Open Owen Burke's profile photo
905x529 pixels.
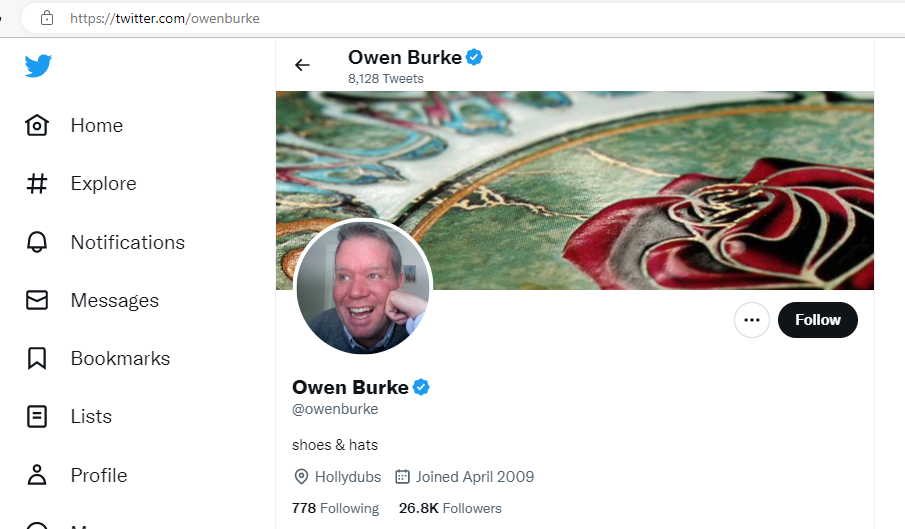click(x=363, y=287)
